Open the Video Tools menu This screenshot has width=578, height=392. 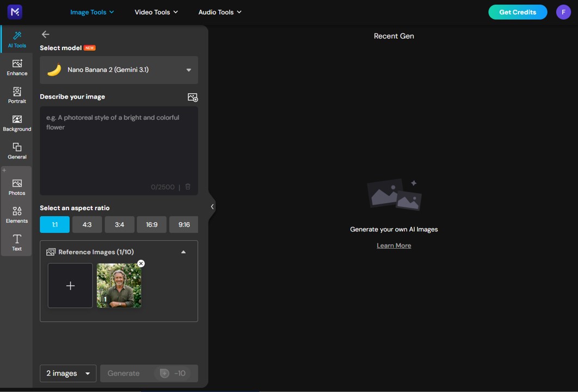pyautogui.click(x=156, y=12)
